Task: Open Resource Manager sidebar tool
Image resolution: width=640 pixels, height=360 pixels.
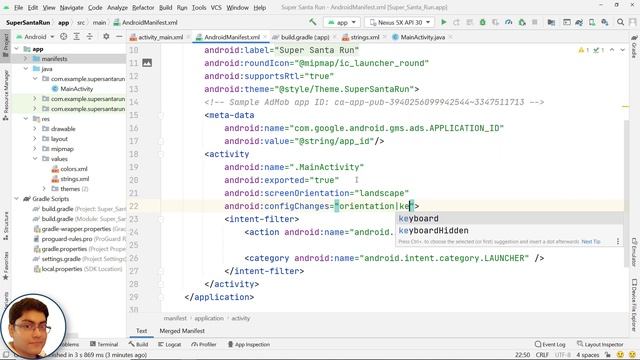Action: click(x=6, y=95)
